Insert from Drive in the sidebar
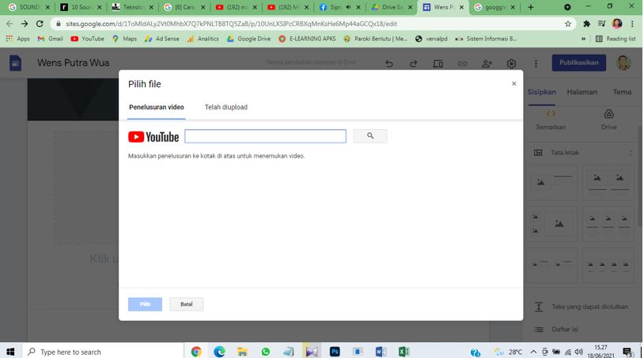 tap(608, 119)
